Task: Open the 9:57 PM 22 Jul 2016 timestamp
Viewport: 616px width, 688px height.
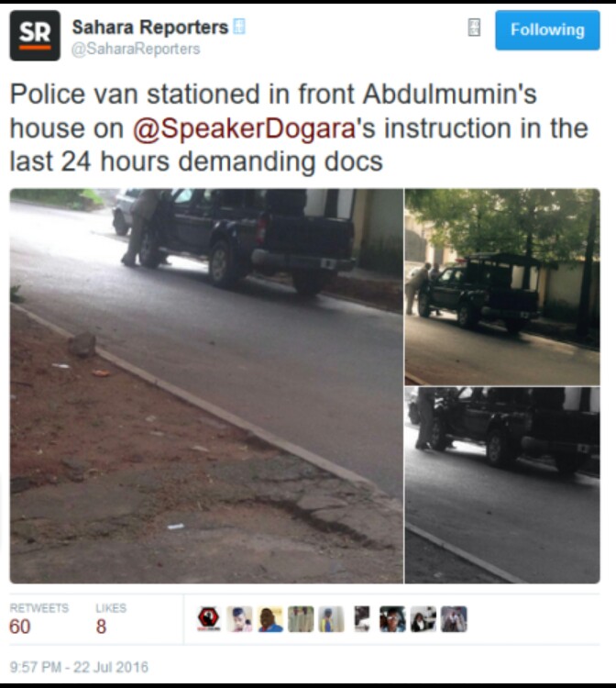Action: click(79, 667)
